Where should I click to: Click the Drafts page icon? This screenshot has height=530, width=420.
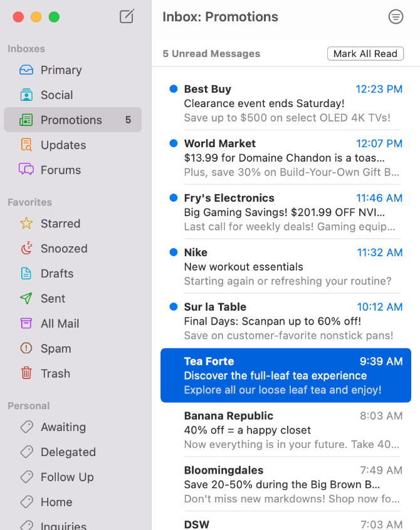[26, 273]
